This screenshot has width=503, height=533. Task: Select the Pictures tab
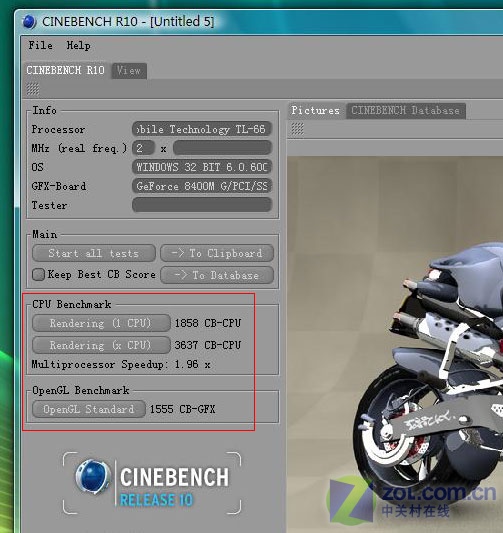(x=315, y=110)
